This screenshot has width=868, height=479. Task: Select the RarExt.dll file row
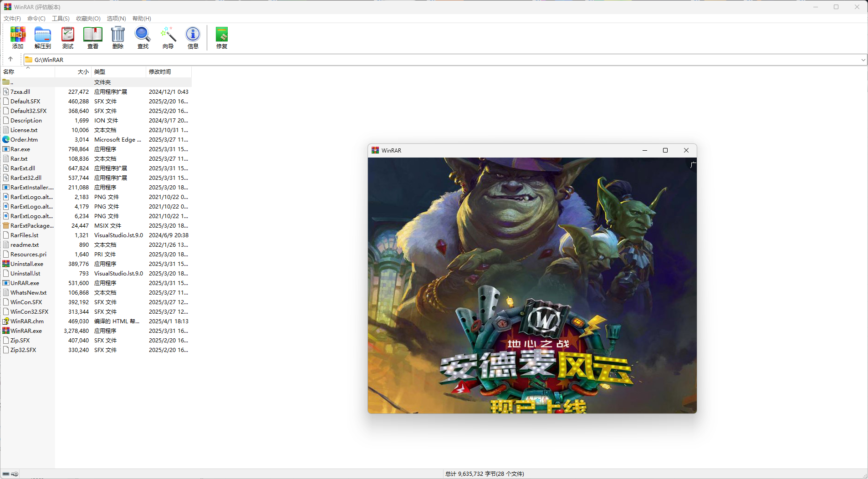[96, 168]
